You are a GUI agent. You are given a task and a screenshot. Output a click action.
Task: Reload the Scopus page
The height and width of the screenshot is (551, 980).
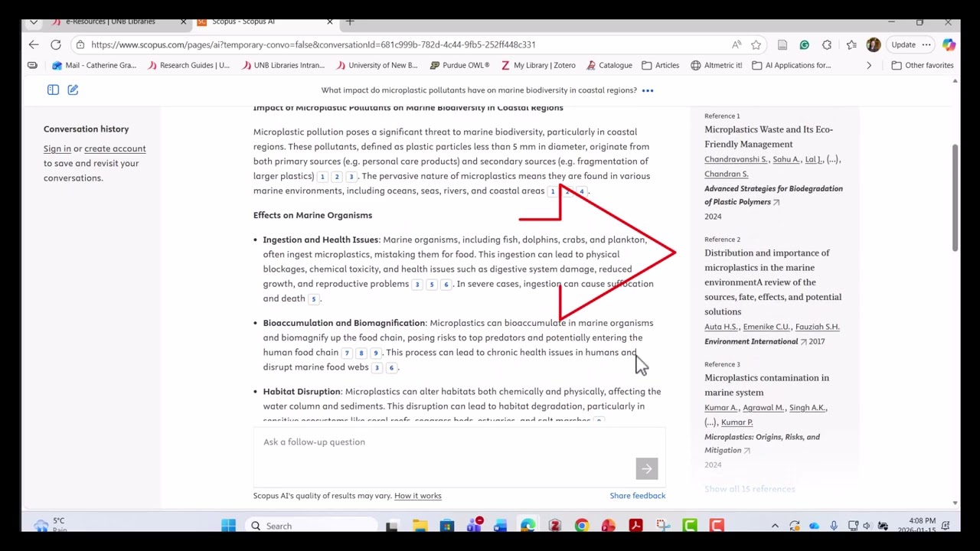pyautogui.click(x=56, y=45)
